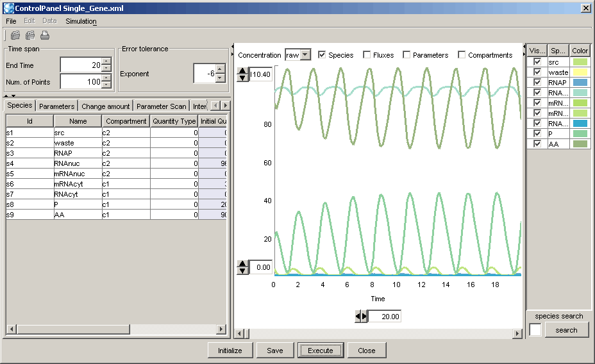The height and width of the screenshot is (364, 595).
Task: Lower the graph's lower Y-axis limit arrow
Action: (x=242, y=270)
